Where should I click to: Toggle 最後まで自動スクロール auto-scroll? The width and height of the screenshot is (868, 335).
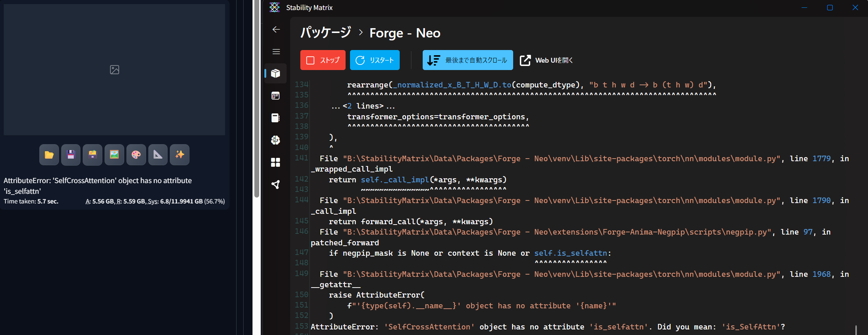click(x=468, y=60)
